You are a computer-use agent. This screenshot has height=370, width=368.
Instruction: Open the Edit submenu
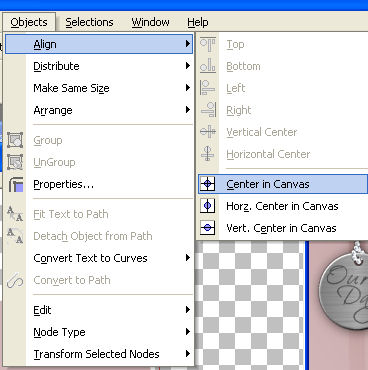pyautogui.click(x=99, y=310)
